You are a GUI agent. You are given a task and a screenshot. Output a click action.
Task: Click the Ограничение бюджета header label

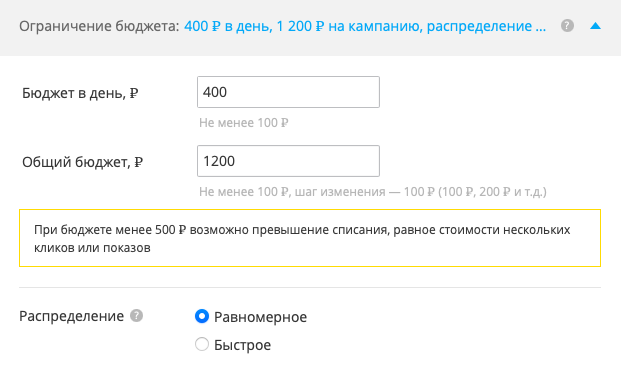[99, 26]
